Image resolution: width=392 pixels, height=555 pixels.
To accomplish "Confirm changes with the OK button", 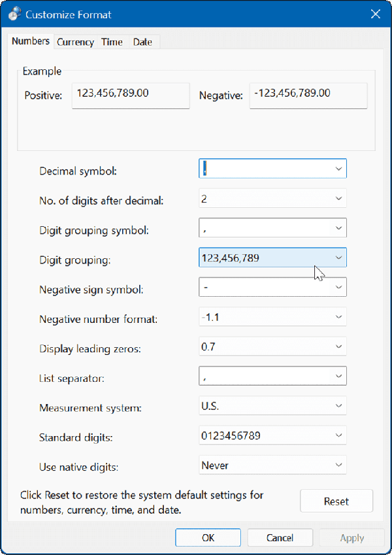I will point(208,537).
